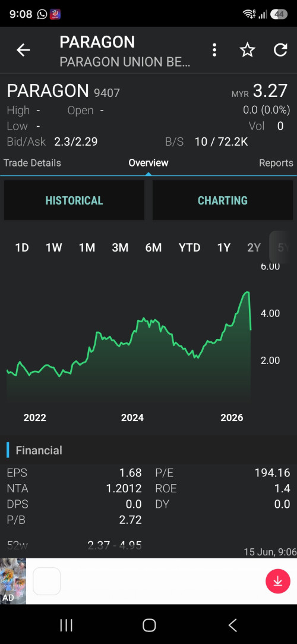Image resolution: width=297 pixels, height=644 pixels.
Task: Tap the ROE value 1.4
Action: pyautogui.click(x=282, y=489)
